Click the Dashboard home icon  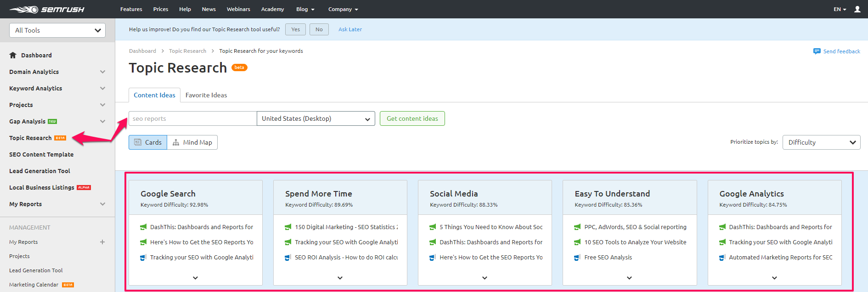pyautogui.click(x=13, y=55)
